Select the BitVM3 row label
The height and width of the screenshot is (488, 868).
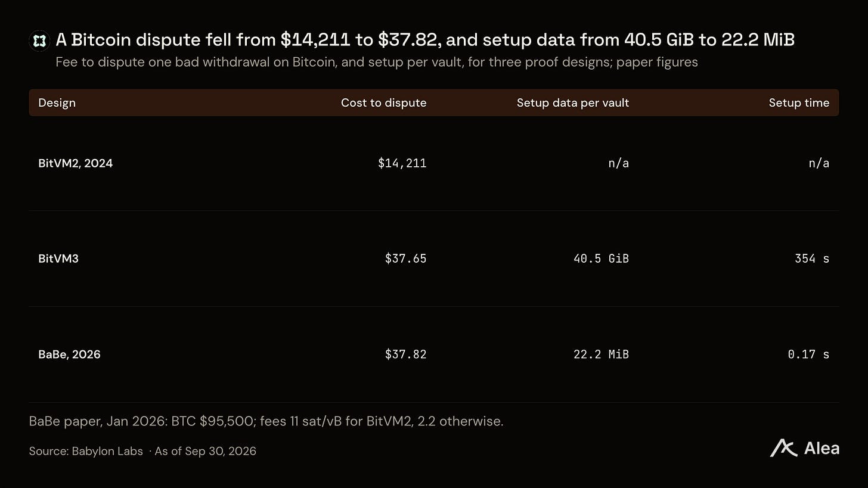pyautogui.click(x=58, y=259)
